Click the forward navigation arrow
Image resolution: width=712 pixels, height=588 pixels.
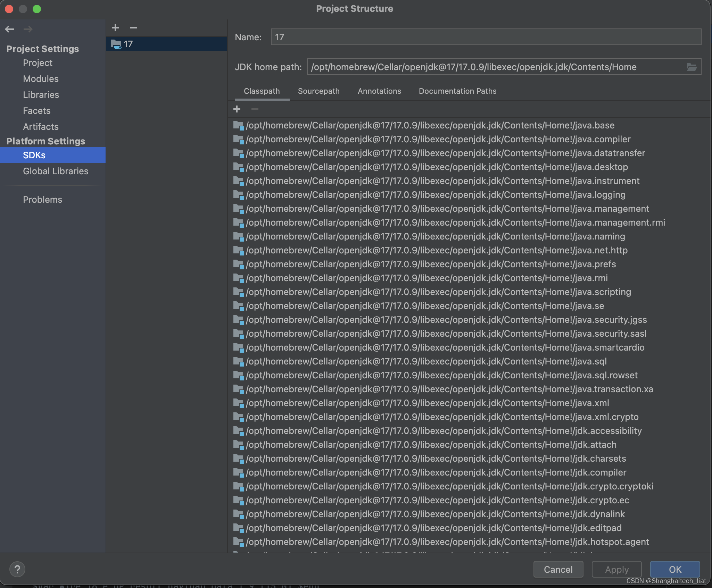tap(28, 29)
